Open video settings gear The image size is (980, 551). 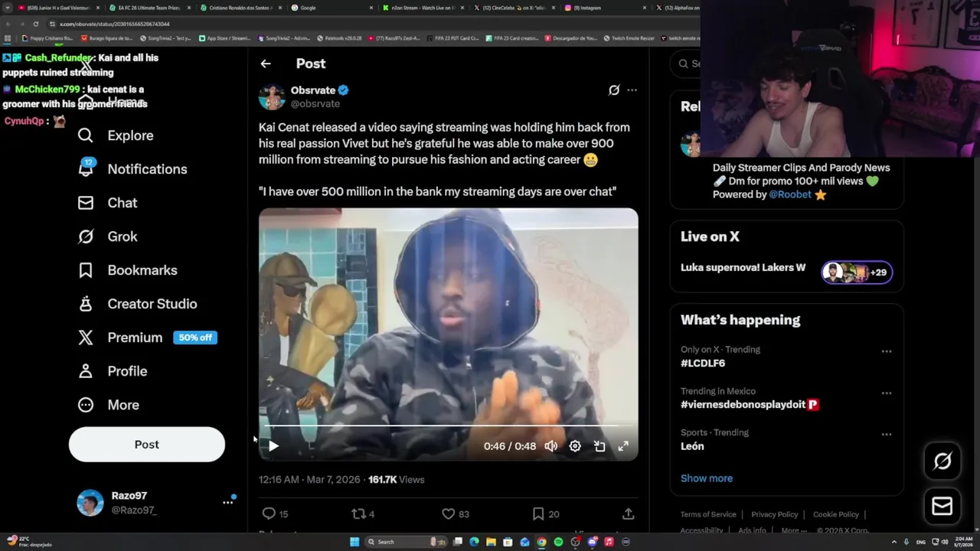[x=575, y=446]
